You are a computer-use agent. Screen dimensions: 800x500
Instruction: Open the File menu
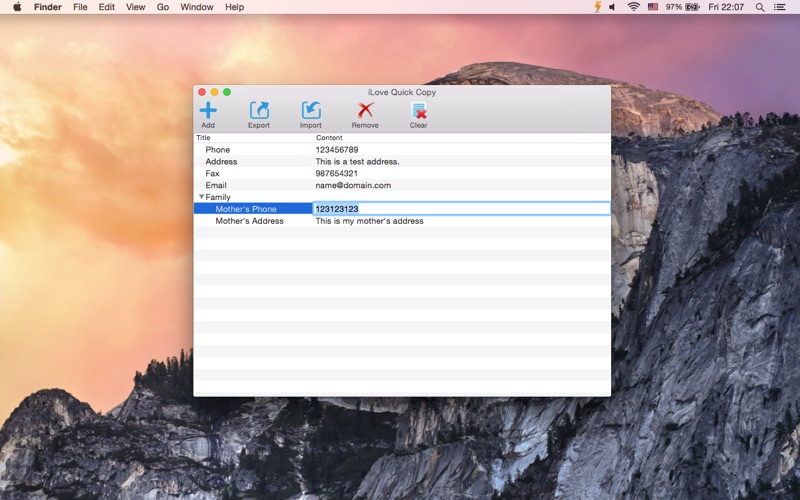(80, 7)
